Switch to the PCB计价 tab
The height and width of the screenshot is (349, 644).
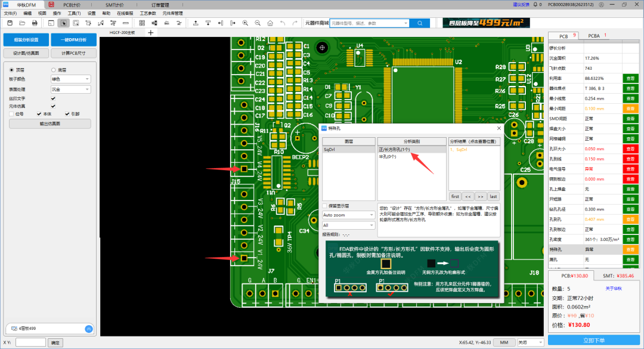click(x=72, y=5)
